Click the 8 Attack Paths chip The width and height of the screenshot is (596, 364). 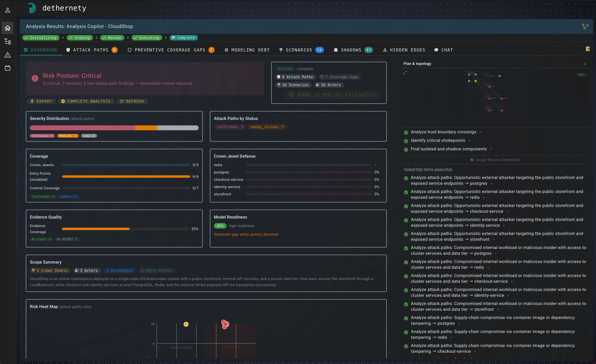[x=295, y=77]
